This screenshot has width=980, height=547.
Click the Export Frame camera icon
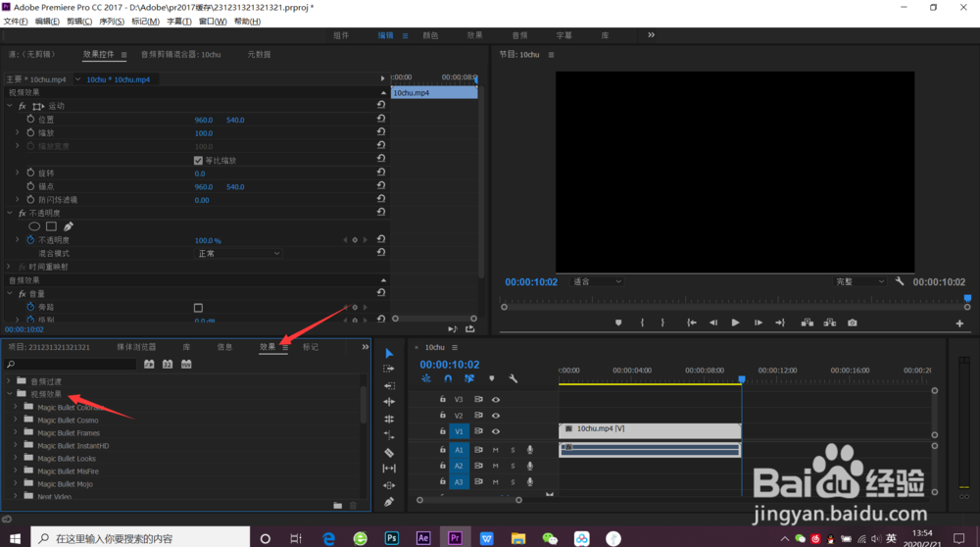tap(852, 323)
